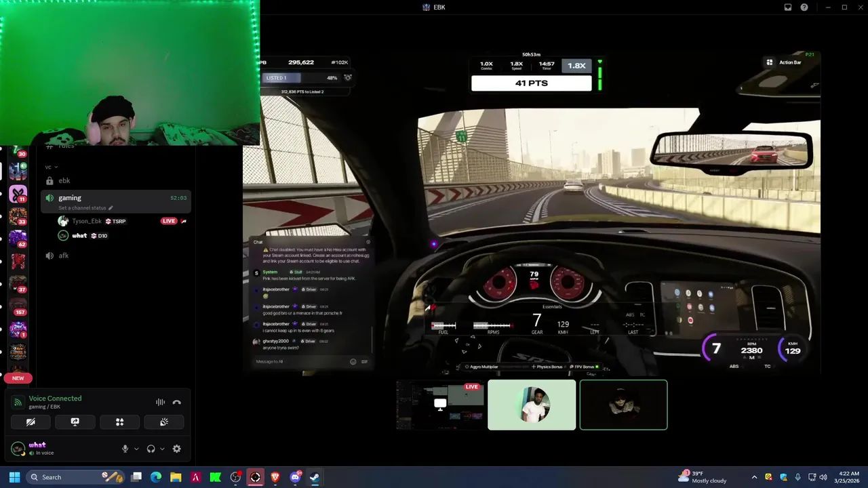The width and height of the screenshot is (868, 488).
Task: Open server icon with 11 notifications
Action: [18, 195]
